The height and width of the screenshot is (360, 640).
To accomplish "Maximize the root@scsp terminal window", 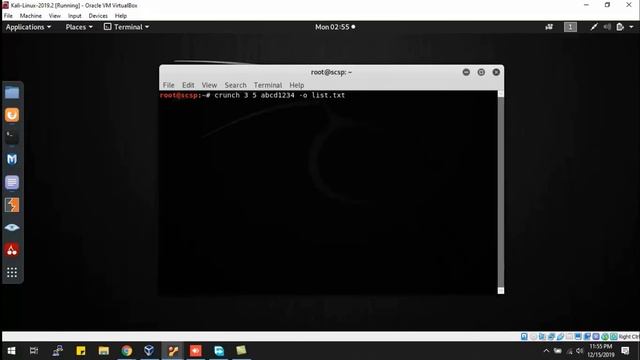I will pos(481,72).
